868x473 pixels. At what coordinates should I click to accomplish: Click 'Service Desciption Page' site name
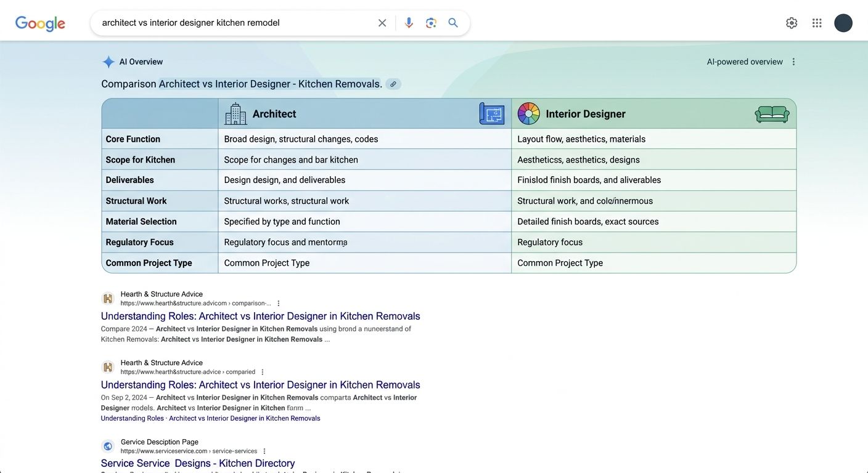pos(160,442)
